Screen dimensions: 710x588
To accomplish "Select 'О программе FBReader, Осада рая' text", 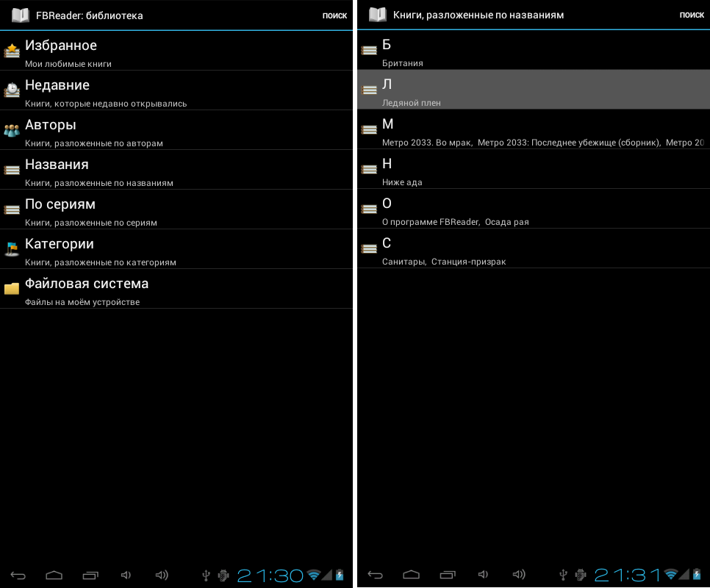I will 456,222.
